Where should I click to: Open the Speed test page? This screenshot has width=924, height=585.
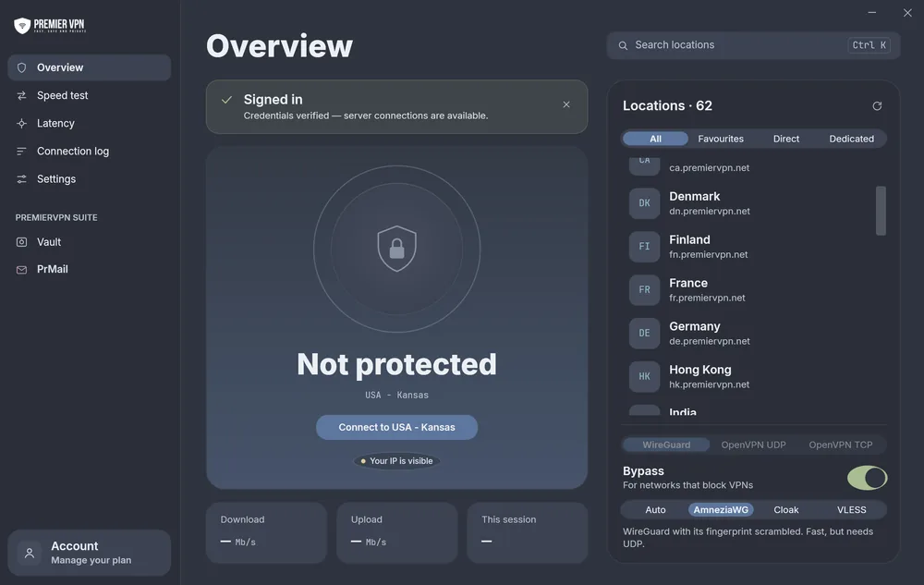tap(90, 95)
